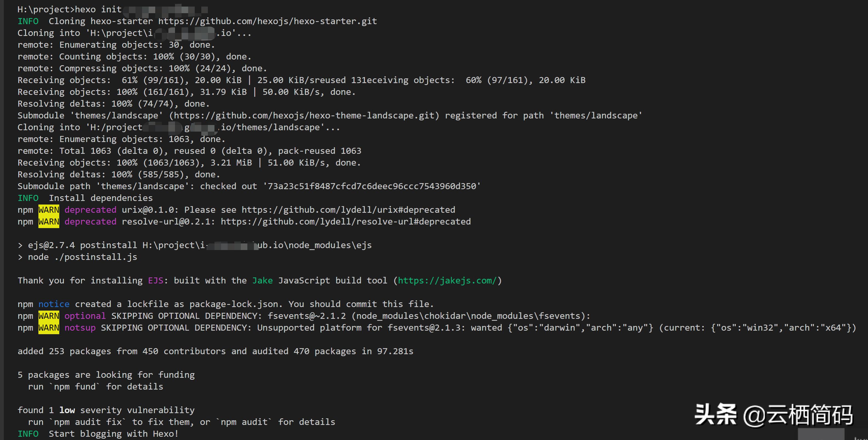Click the blue 'notice' npm label
Screen dimensions: 868x440
[54, 304]
